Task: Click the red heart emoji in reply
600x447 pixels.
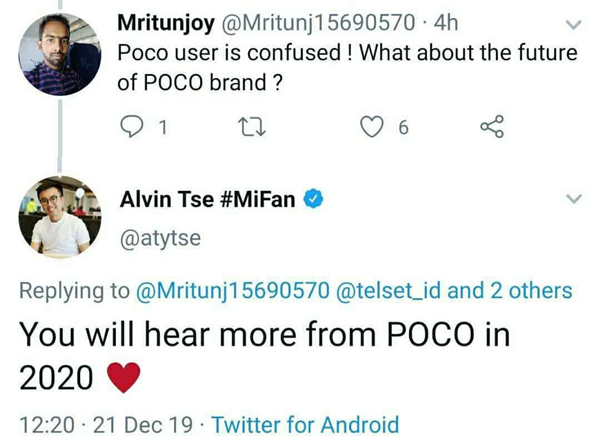Action: click(123, 377)
